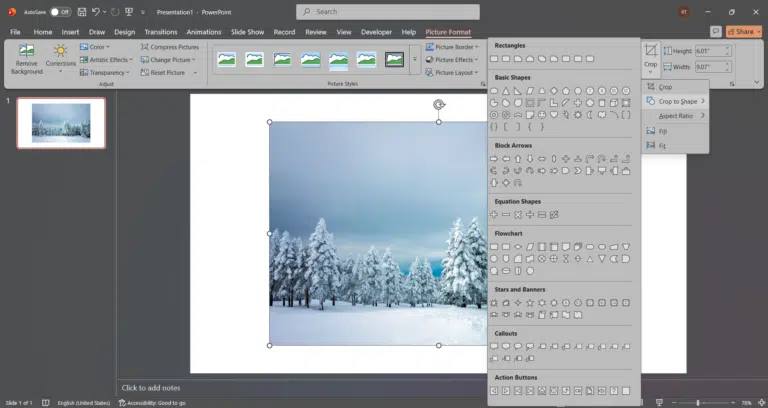Image resolution: width=768 pixels, height=408 pixels.
Task: Choose the Up Arrow block arrow
Action: (x=518, y=159)
